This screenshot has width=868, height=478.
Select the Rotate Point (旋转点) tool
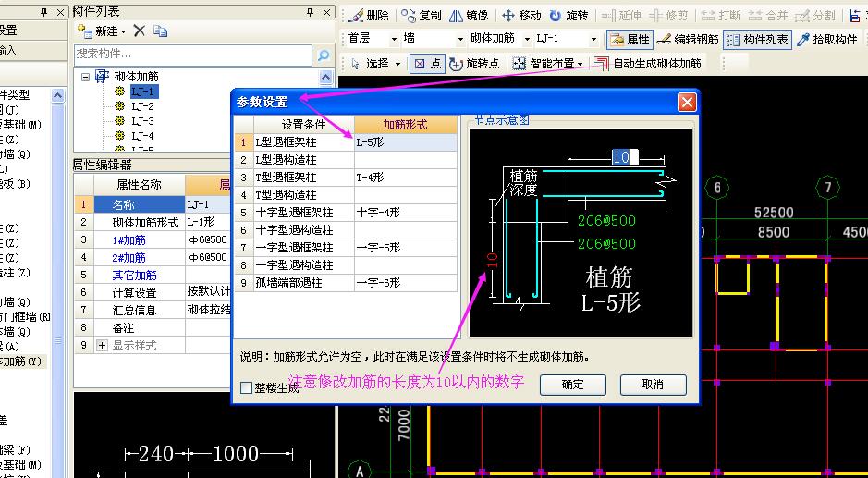(474, 64)
